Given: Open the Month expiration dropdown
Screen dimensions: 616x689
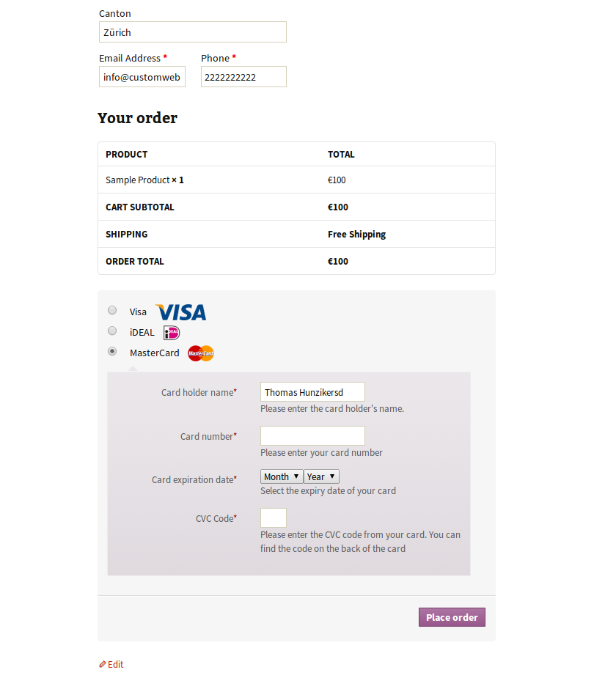Looking at the screenshot, I should 281,476.
